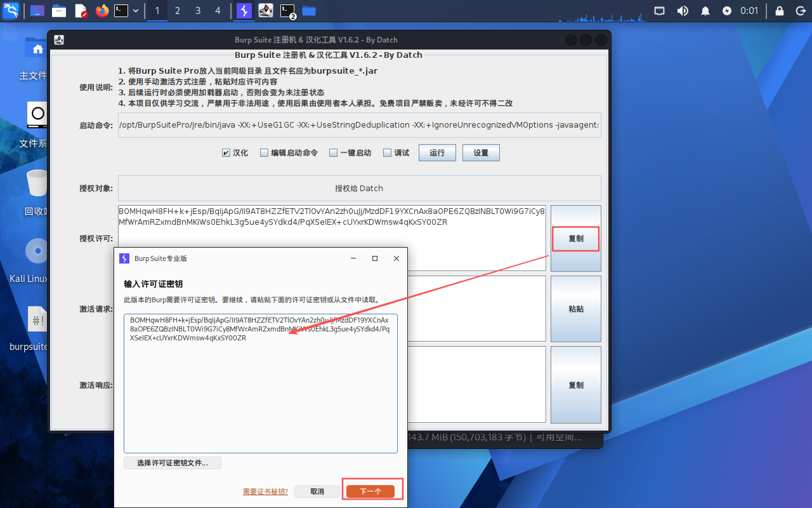The width and height of the screenshot is (812, 508).
Task: Click into the 授权许可 license text area
Action: [332, 238]
